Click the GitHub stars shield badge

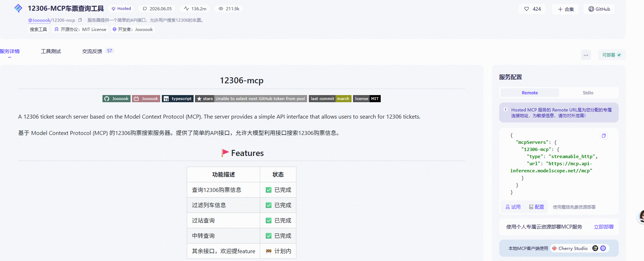pyautogui.click(x=251, y=99)
